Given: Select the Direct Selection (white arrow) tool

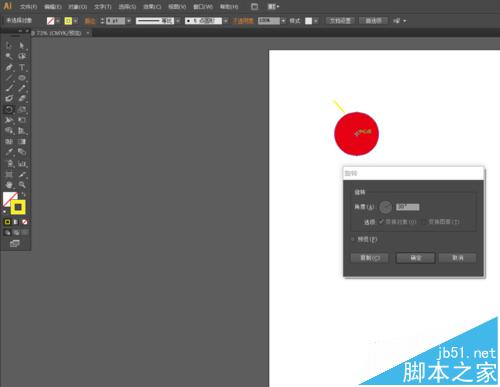Looking at the screenshot, I should click(22, 45).
